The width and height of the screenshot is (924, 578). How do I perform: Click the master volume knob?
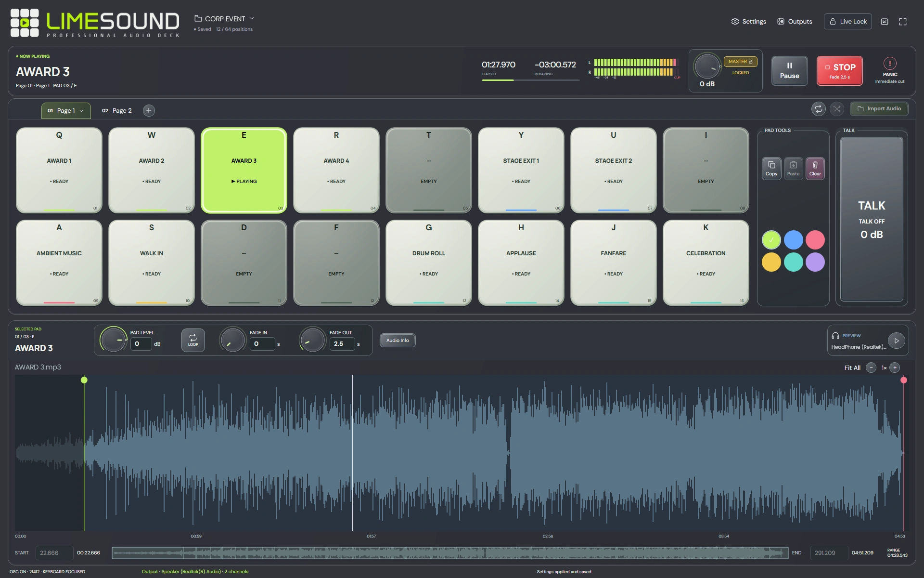click(706, 66)
